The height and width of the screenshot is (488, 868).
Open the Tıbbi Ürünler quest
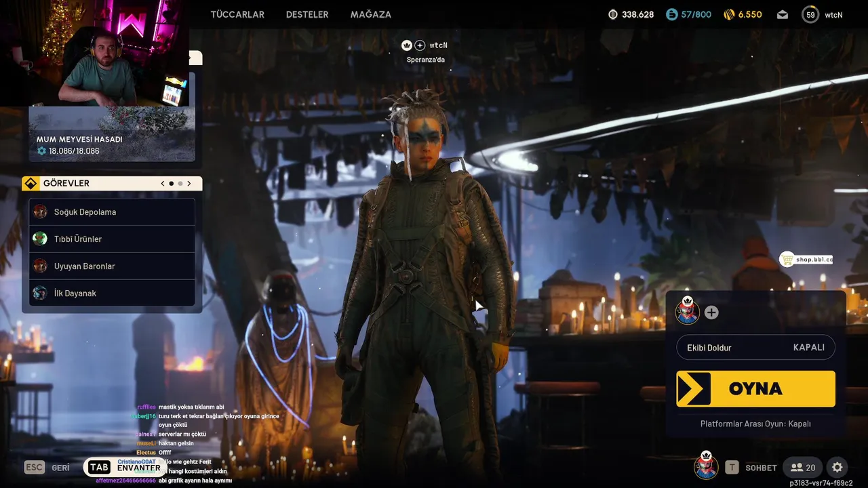coord(112,239)
